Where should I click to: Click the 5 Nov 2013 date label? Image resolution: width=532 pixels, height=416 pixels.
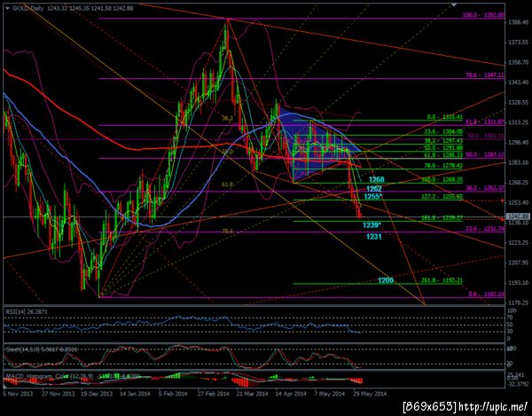18,394
